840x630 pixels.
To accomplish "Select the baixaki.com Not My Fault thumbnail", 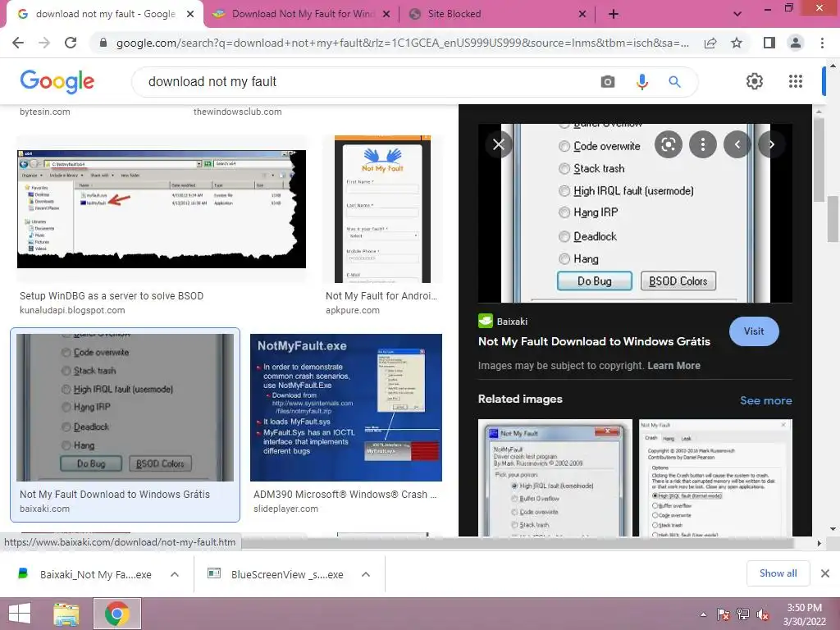I will point(125,408).
